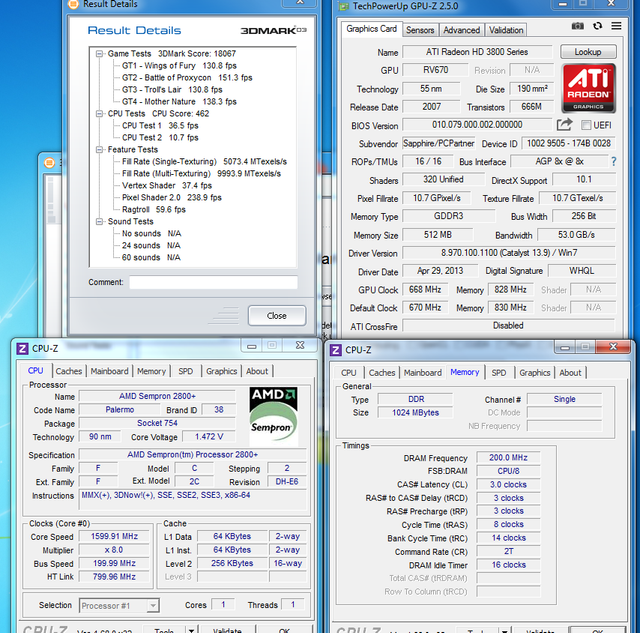Toggle the UEFI checkbox in GPU-Z

586,125
